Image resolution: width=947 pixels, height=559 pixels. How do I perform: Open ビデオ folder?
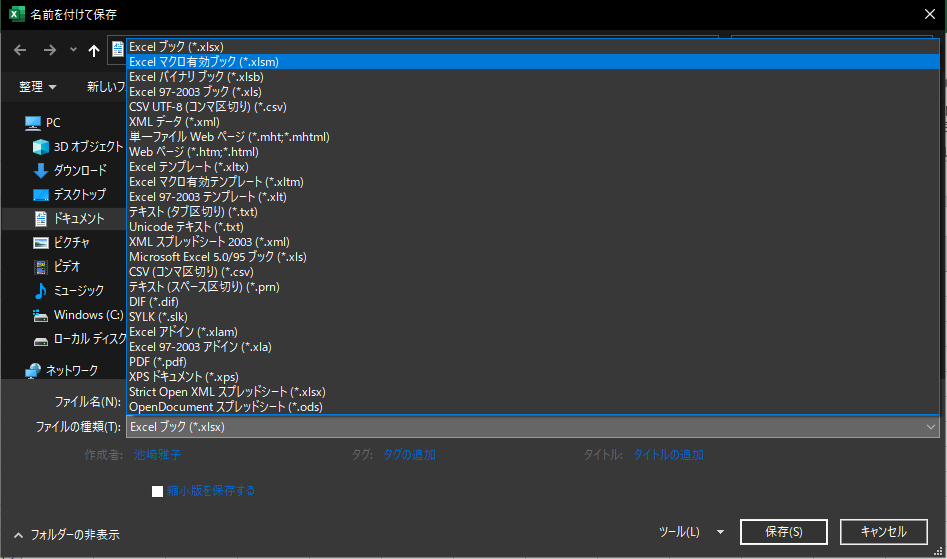coord(57,266)
